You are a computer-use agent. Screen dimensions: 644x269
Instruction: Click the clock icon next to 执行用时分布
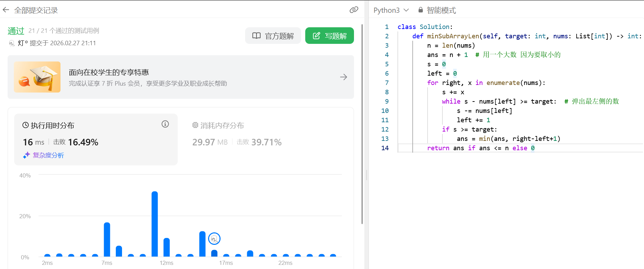pos(26,125)
